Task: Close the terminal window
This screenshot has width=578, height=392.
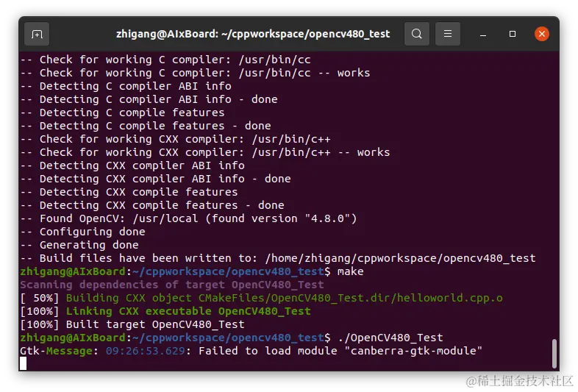Action: coord(541,34)
